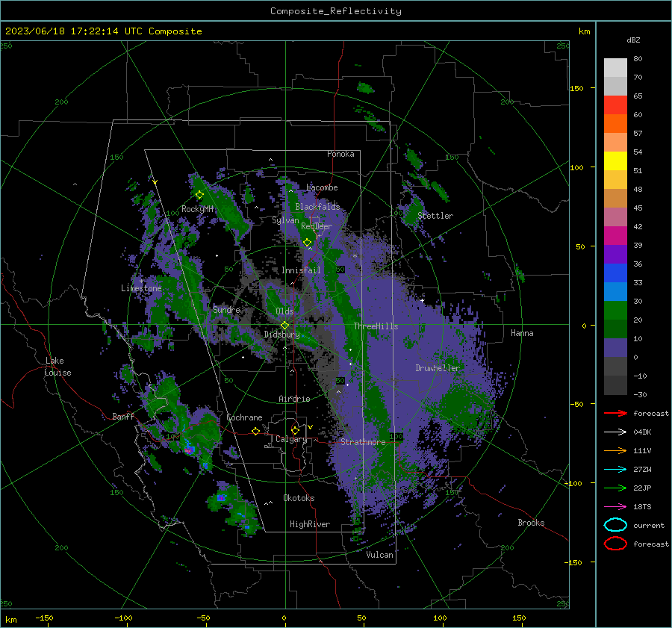
Task: Click the Olds city label
Action: pyautogui.click(x=284, y=311)
